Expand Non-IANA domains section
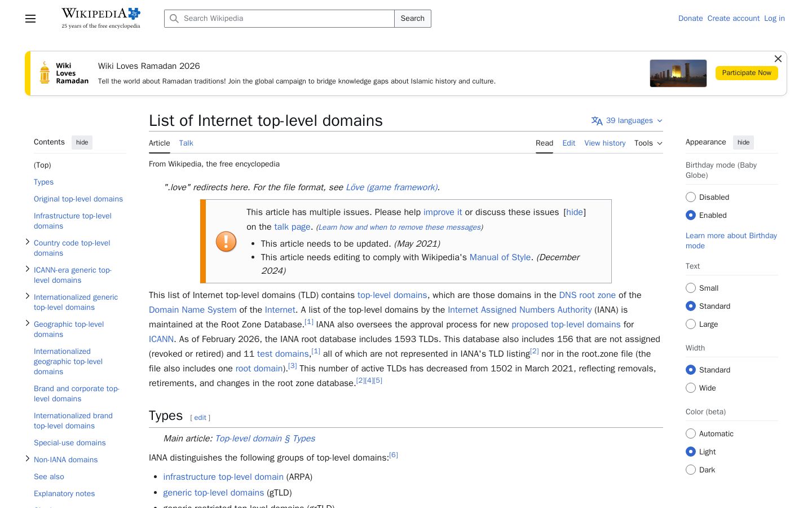The width and height of the screenshot is (812, 508). [28, 459]
